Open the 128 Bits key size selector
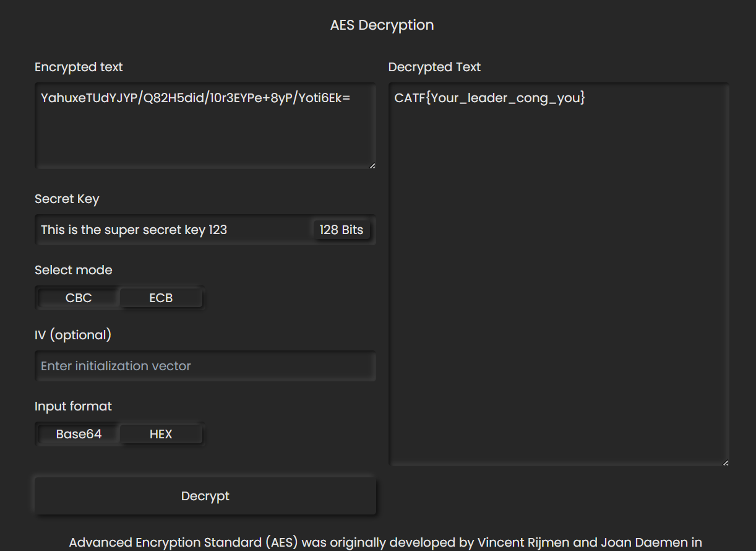This screenshot has height=551, width=756. pyautogui.click(x=341, y=230)
